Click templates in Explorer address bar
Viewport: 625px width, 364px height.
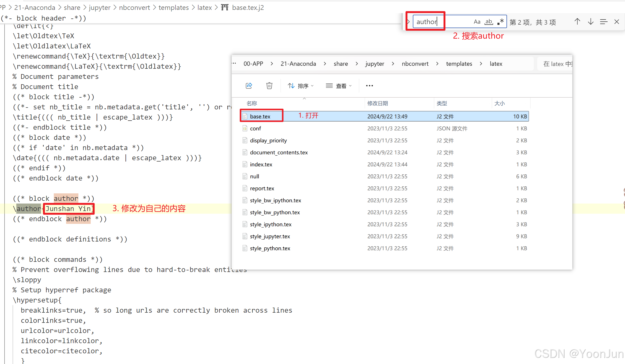click(459, 64)
